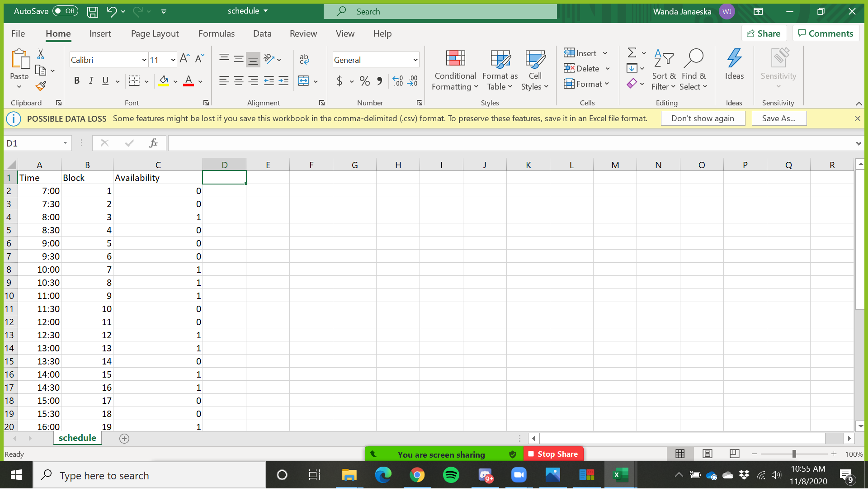Open Conditional Formatting menu
This screenshot has height=492, width=868.
pos(455,70)
